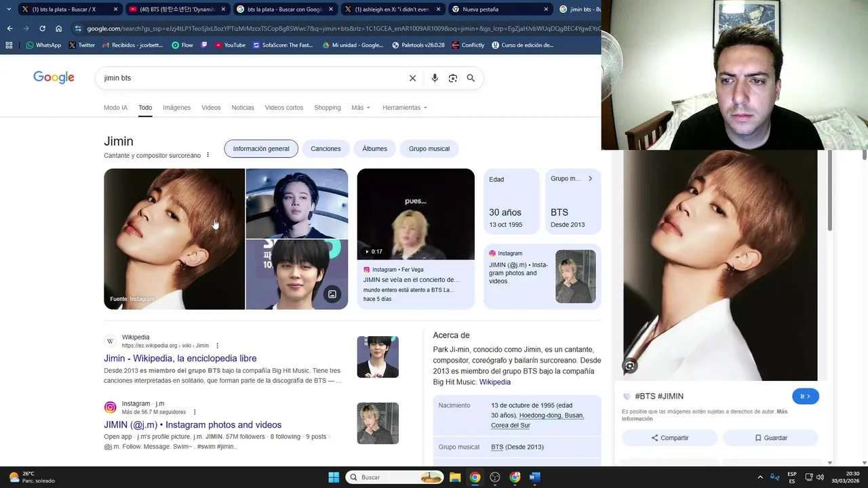Open the Wikipedia link in Acerca de
This screenshot has height=488, width=868.
tap(495, 382)
